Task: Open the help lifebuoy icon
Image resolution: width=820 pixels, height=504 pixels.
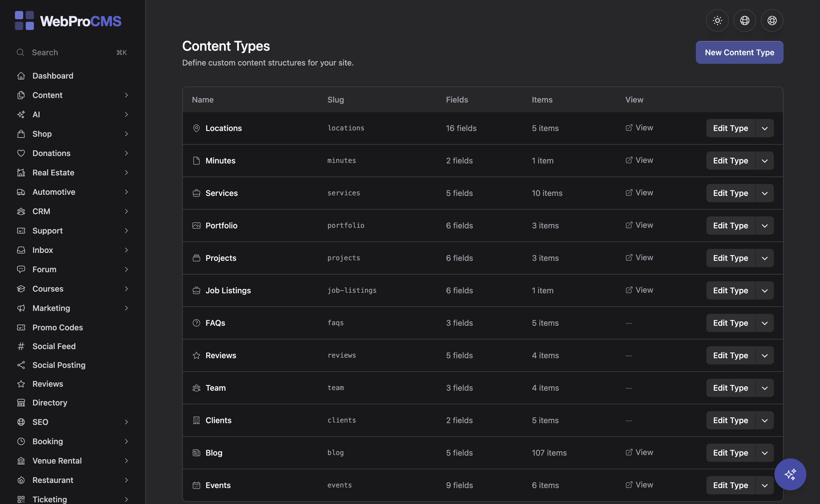Action: point(772,20)
